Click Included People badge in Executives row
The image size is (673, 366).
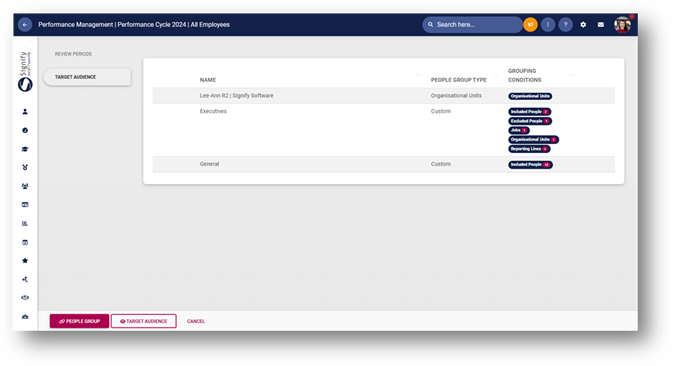pos(530,112)
